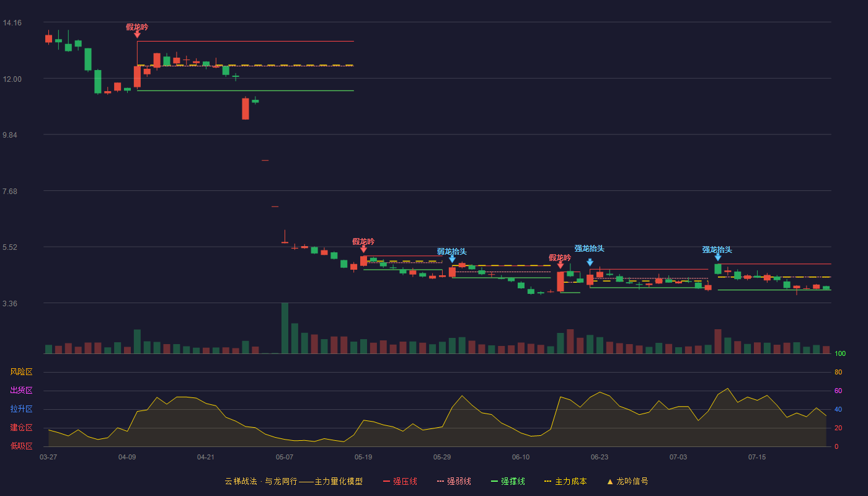Image resolution: width=868 pixels, height=496 pixels.
Task: Click the 14.16 price axis label
Action: (12, 23)
